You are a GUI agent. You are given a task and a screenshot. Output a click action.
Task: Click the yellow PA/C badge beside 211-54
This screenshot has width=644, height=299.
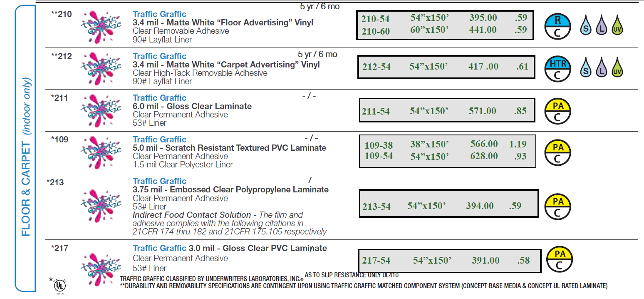[x=558, y=112]
